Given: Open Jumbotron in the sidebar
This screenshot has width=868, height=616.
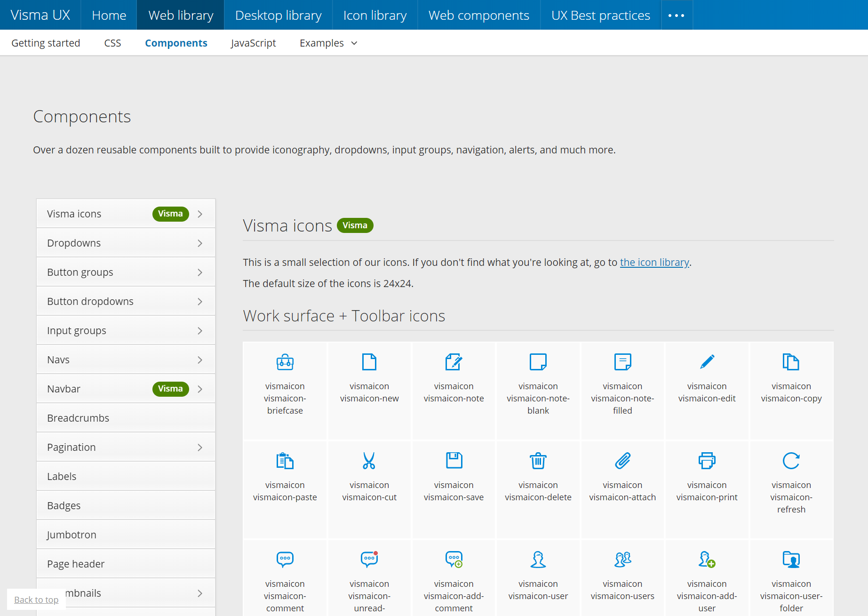Looking at the screenshot, I should point(126,535).
